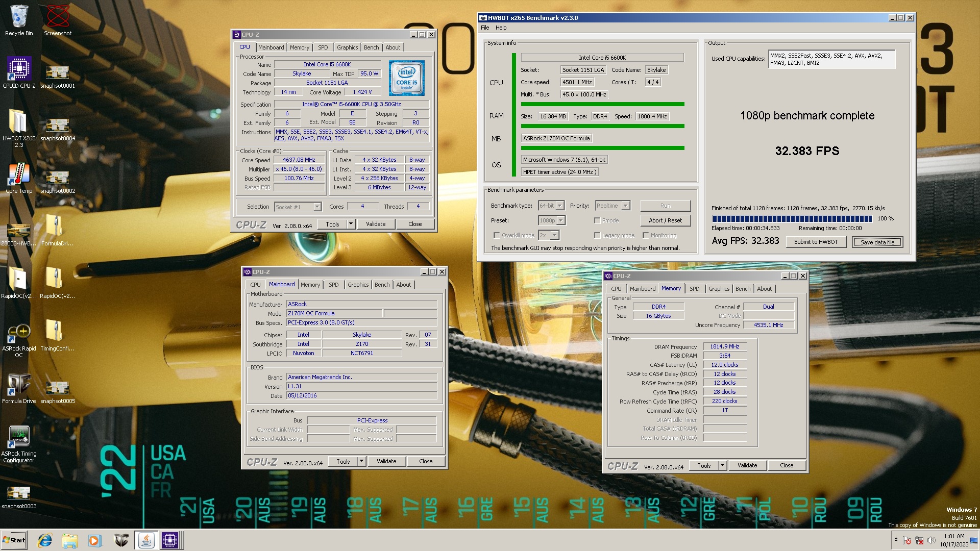The image size is (980, 551).
Task: Click Core Voltage 1.424 V value
Action: tap(362, 92)
